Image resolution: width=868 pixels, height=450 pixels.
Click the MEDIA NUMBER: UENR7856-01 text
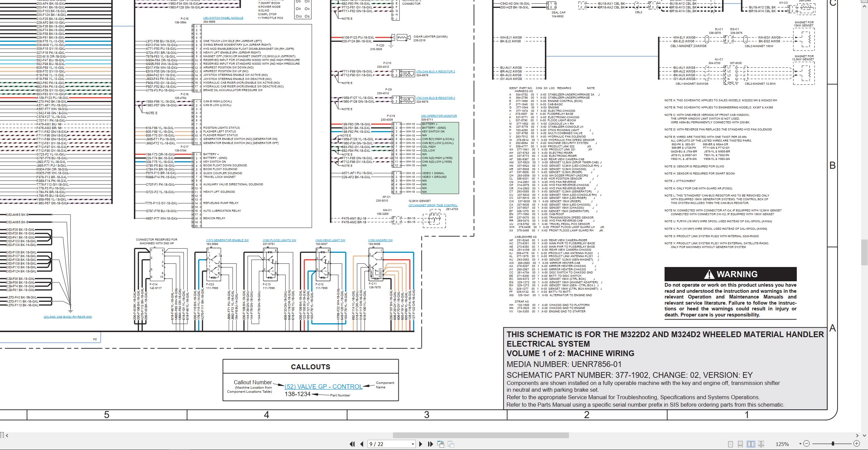[x=564, y=364]
